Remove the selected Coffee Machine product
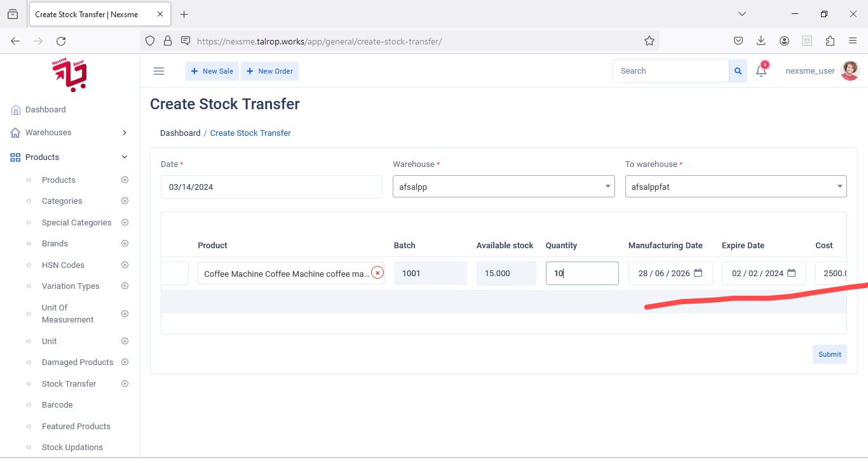 tap(377, 273)
